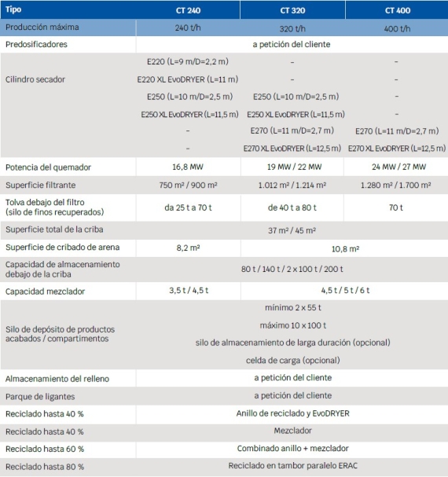Viewport: 448px width, 477px height.
Task: Click the Reciclado hasta 80 % label
Action: click(45, 467)
